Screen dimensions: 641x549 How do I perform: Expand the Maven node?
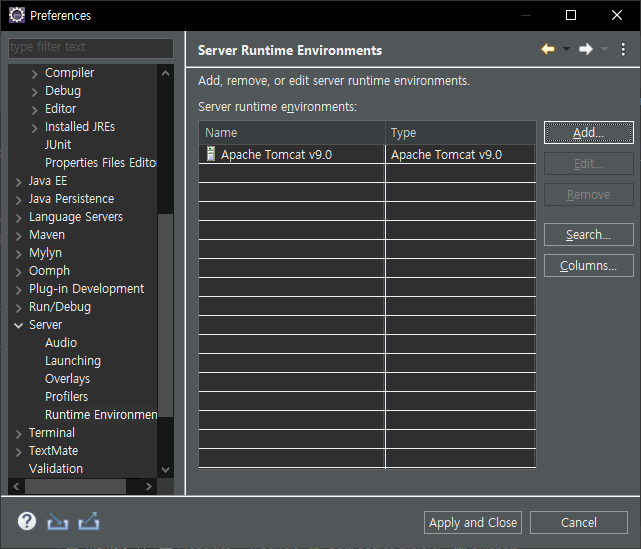pos(18,235)
